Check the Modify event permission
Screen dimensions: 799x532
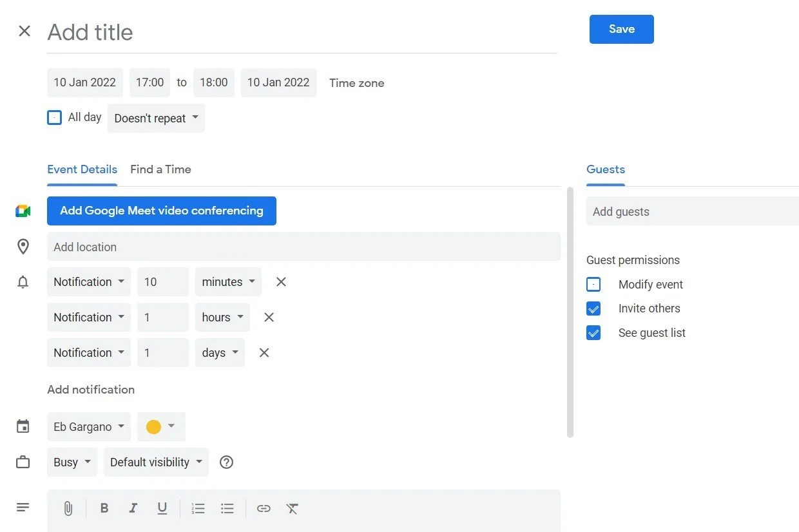pos(593,285)
